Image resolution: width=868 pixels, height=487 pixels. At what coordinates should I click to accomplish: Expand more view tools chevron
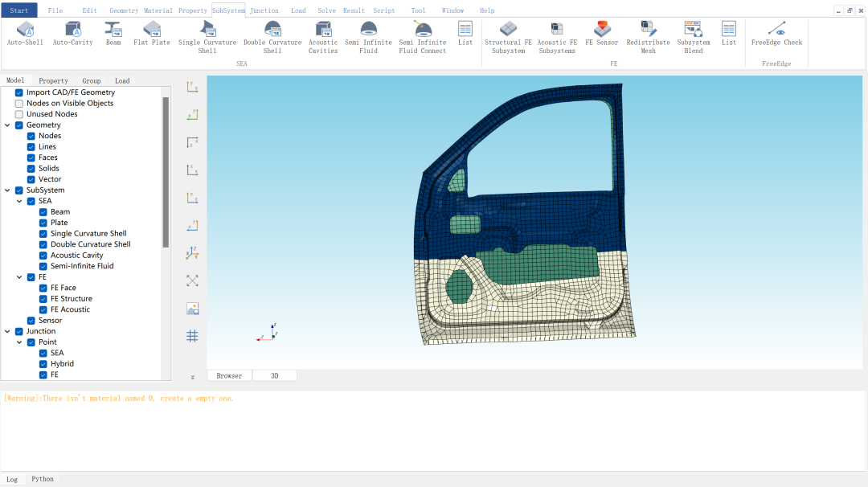tap(193, 378)
